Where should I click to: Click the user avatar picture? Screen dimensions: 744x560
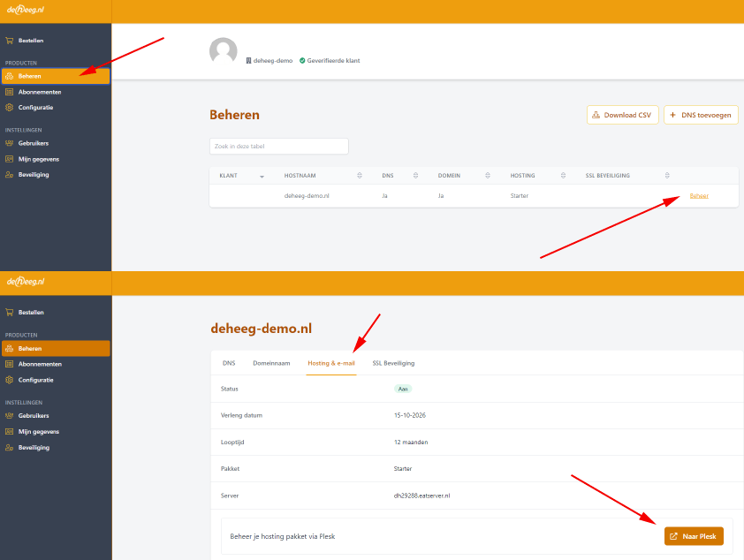tap(223, 51)
